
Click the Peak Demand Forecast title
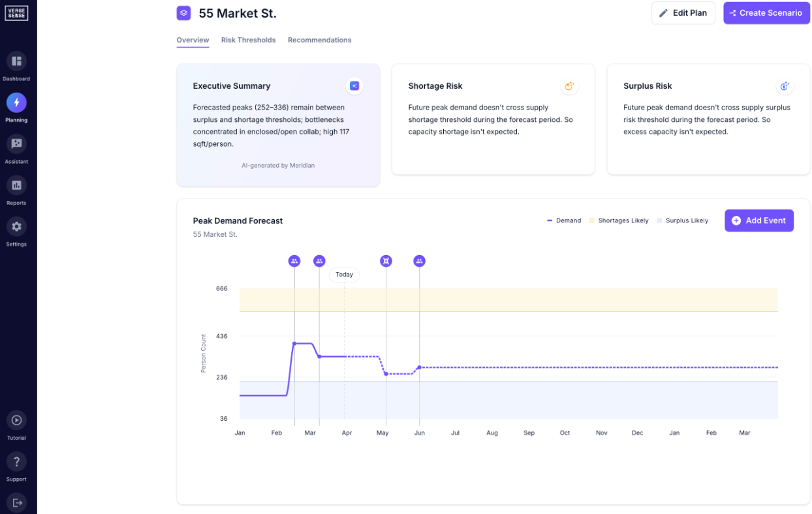click(238, 221)
